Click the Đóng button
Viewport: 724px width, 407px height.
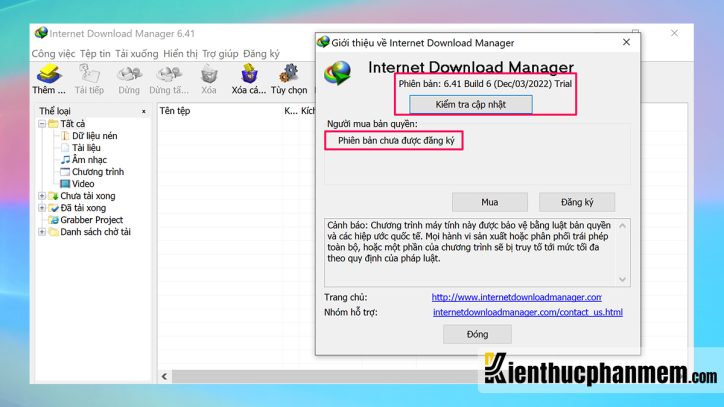477,334
